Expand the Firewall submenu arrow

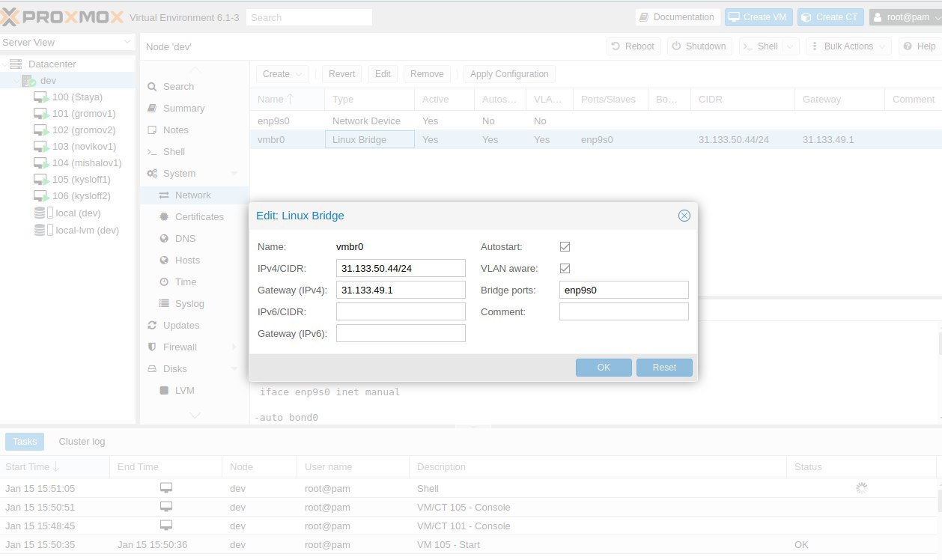click(x=234, y=347)
